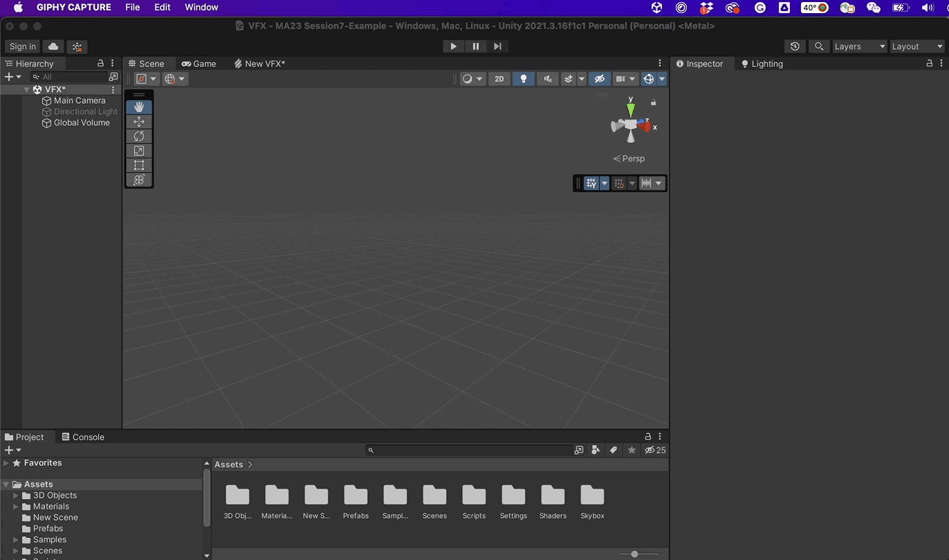Select the Transform tool
The image size is (949, 560).
[x=139, y=180]
